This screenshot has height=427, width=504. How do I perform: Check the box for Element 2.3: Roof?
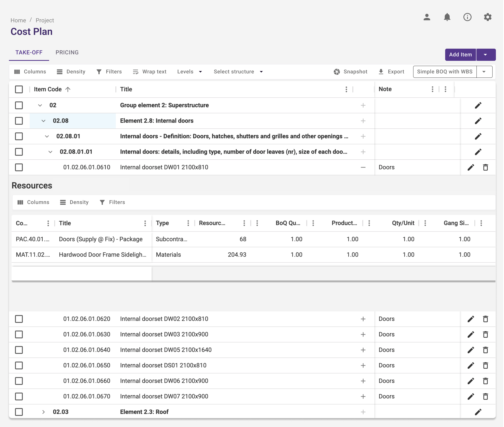click(19, 412)
